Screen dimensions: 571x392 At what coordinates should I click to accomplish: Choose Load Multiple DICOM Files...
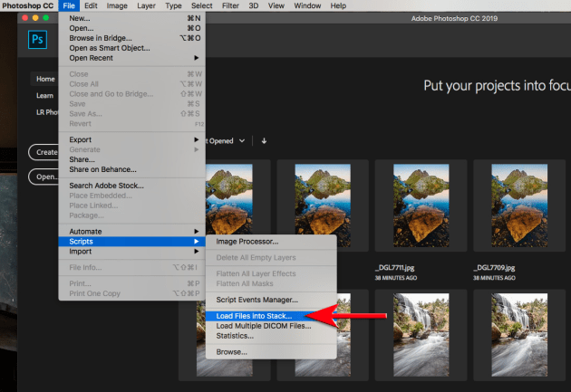tap(271, 326)
